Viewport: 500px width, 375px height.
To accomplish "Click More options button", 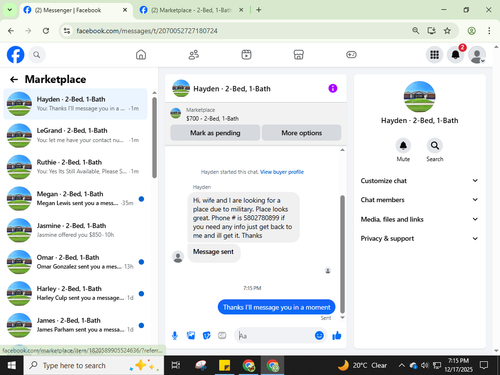I will point(302,133).
